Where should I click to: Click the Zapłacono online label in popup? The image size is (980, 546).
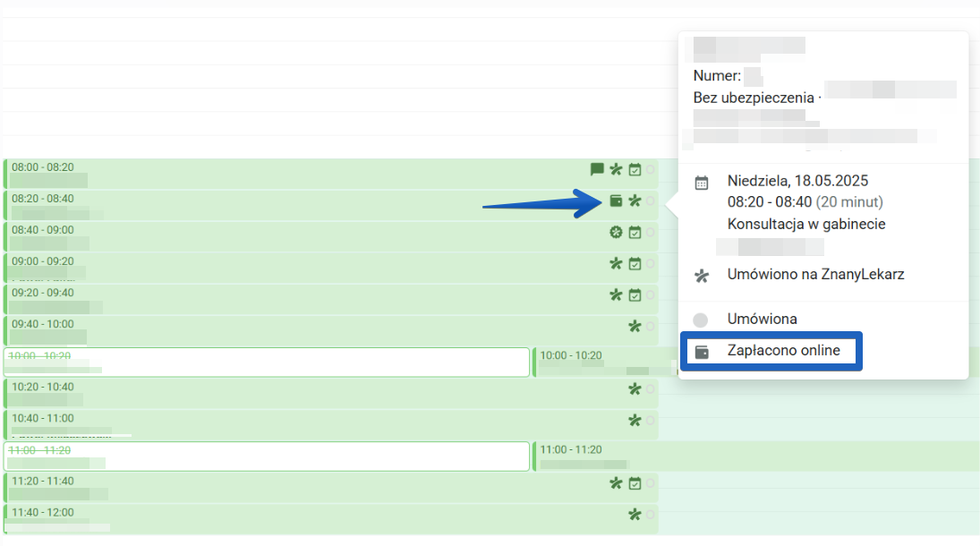(x=784, y=351)
